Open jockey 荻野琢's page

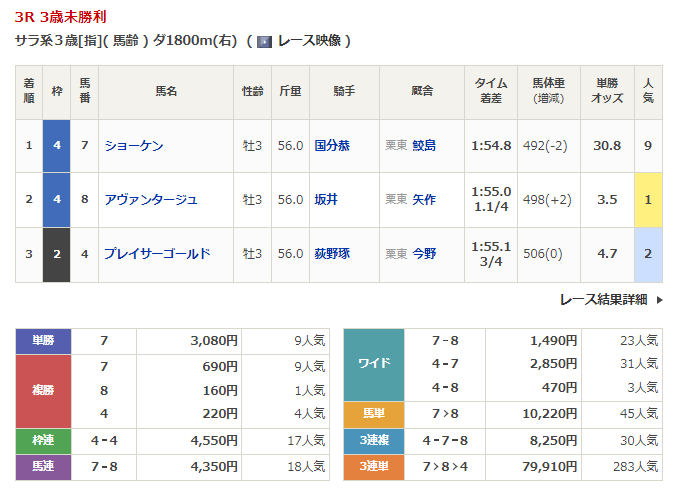click(331, 253)
